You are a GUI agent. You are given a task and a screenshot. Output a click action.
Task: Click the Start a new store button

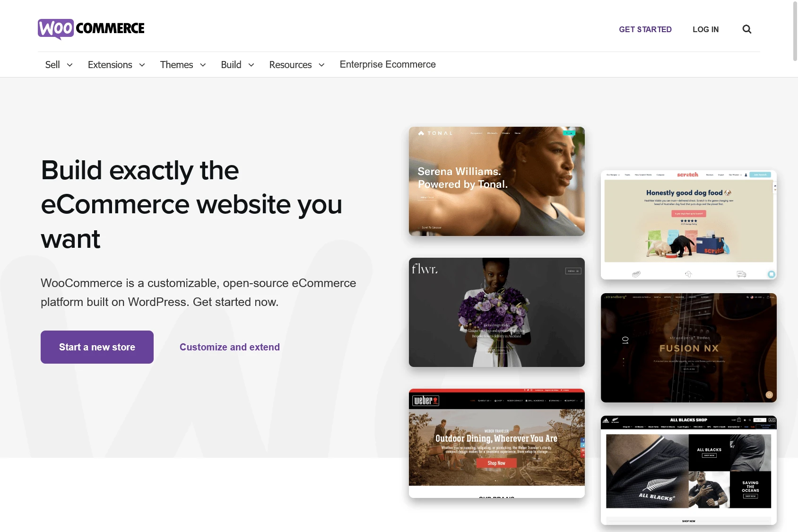(97, 347)
